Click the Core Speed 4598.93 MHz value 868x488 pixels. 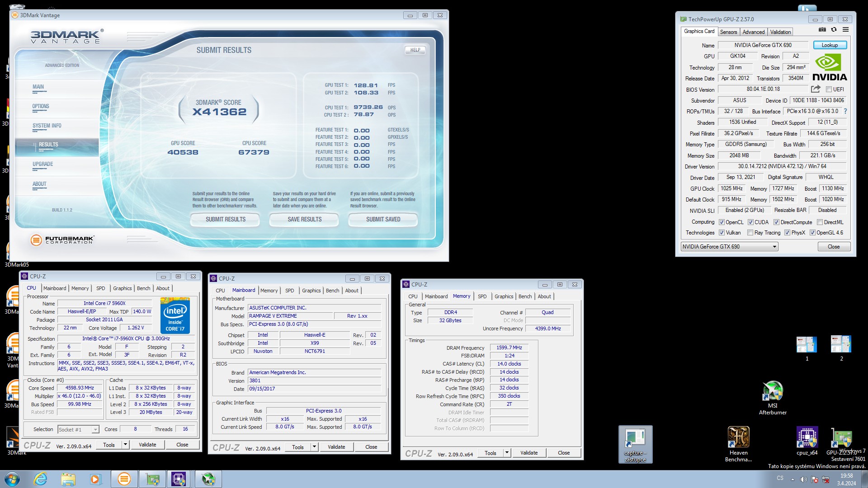pos(80,388)
